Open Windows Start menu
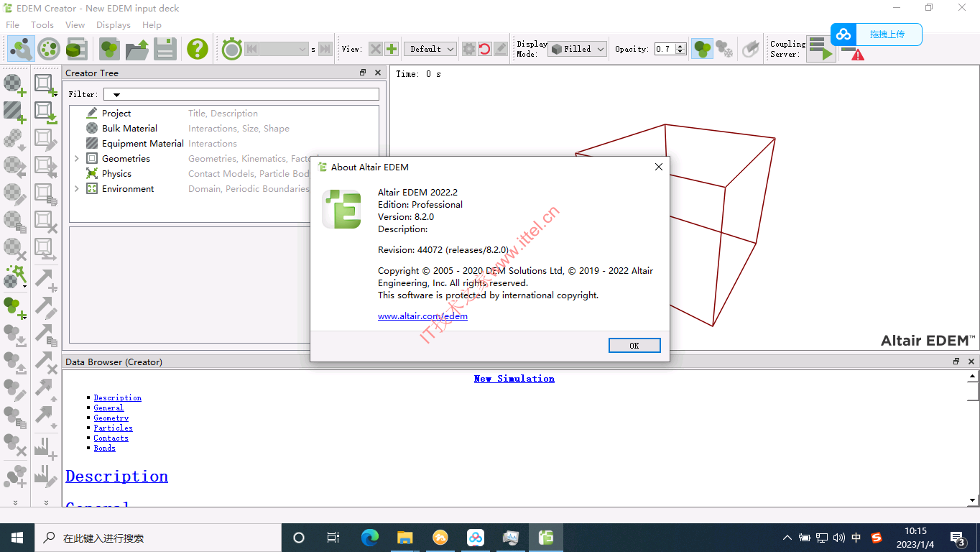 coord(17,538)
